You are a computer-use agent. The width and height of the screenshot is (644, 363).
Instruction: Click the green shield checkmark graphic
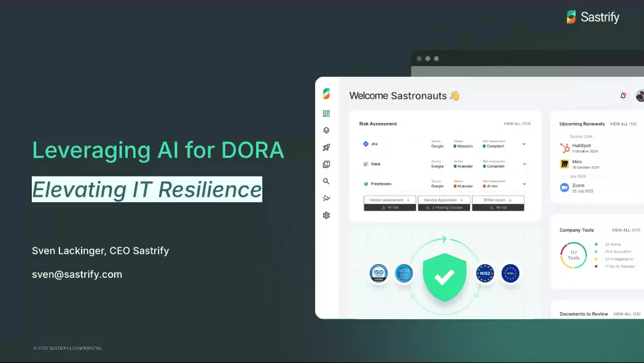tap(444, 277)
